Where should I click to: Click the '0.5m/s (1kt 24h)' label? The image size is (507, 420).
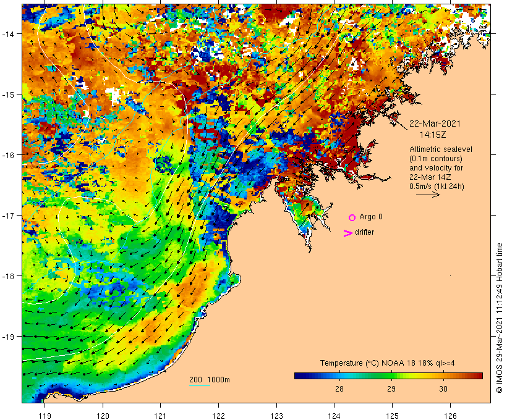[x=437, y=187]
